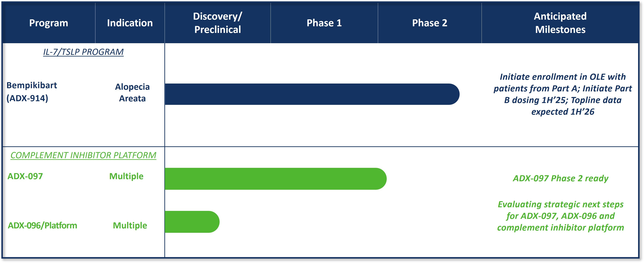This screenshot has height=263, width=644.
Task: Click the Anticipated Milestones column header
Action: coord(560,23)
